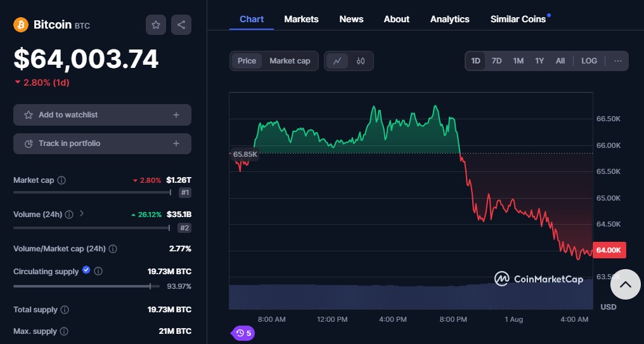
Task: Click the 8:00 PM axis label
Action: [x=453, y=319]
